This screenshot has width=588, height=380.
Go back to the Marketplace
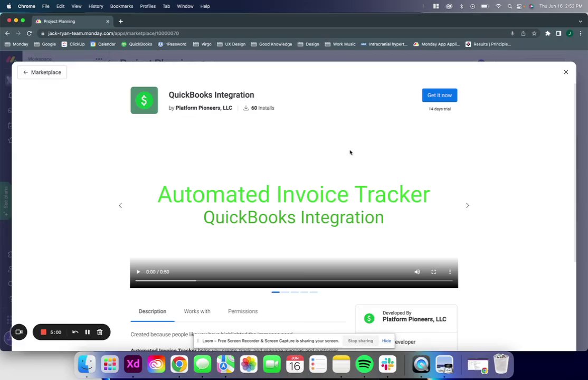click(42, 72)
